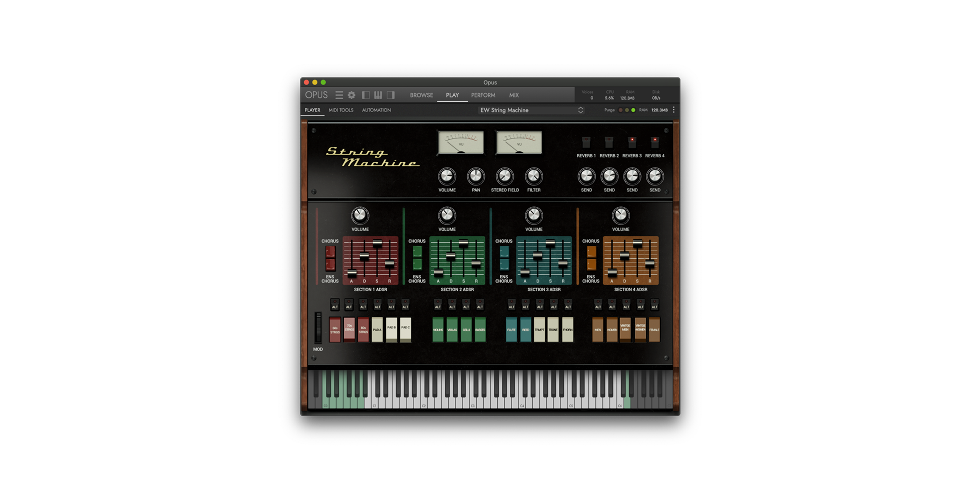Viewport: 980px width, 490px height.
Task: Open the three-dot instrument options menu
Action: click(673, 110)
